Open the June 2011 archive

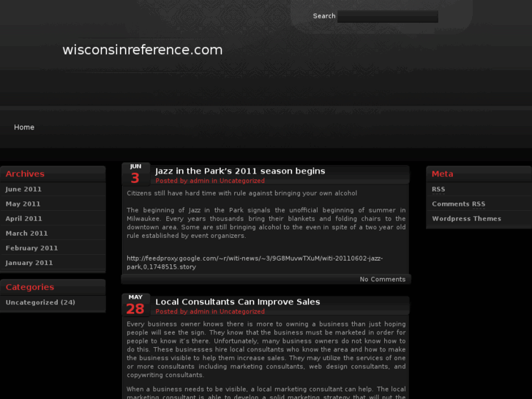pos(23,189)
